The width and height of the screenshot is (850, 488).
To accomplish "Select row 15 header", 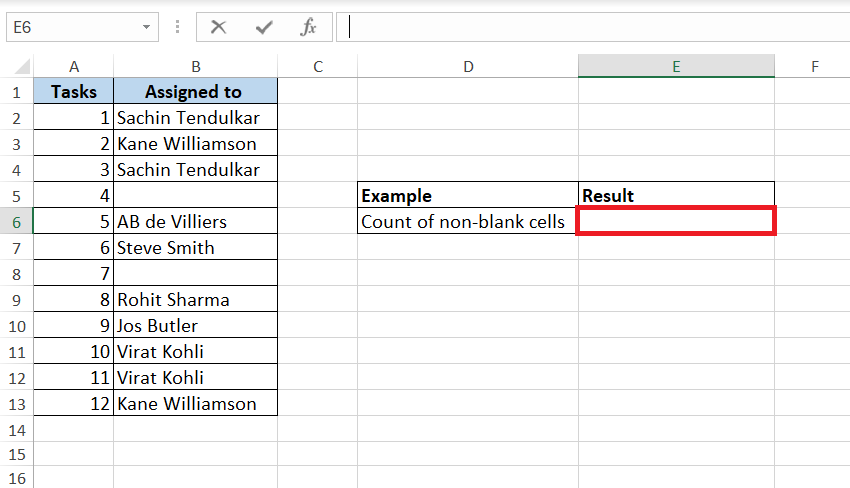I will [x=16, y=454].
